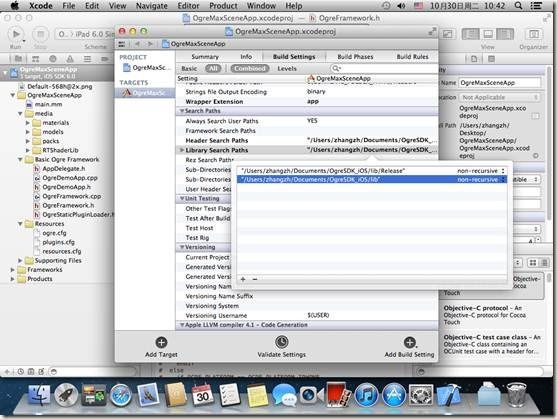Click the build settings search field
557x419 pixels.
[x=383, y=68]
